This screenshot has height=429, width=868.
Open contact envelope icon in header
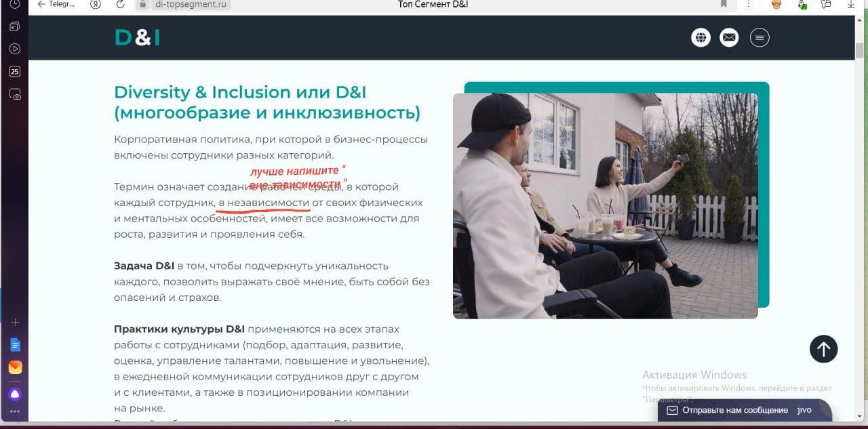click(x=729, y=38)
